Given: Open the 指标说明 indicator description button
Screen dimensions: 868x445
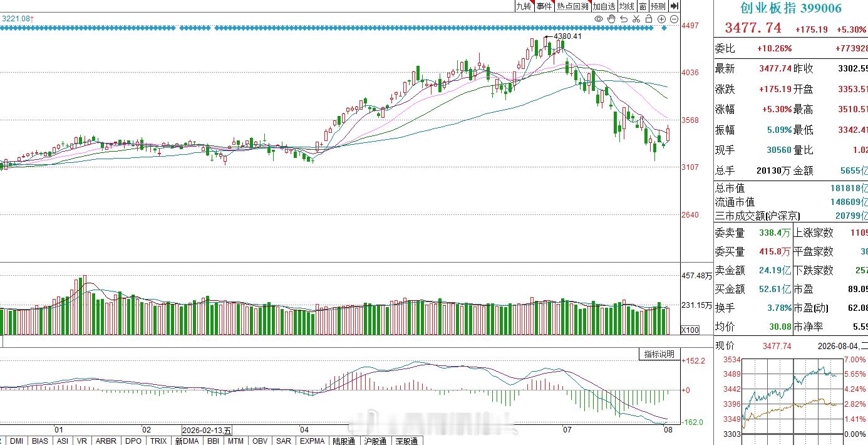Looking at the screenshot, I should click(659, 354).
